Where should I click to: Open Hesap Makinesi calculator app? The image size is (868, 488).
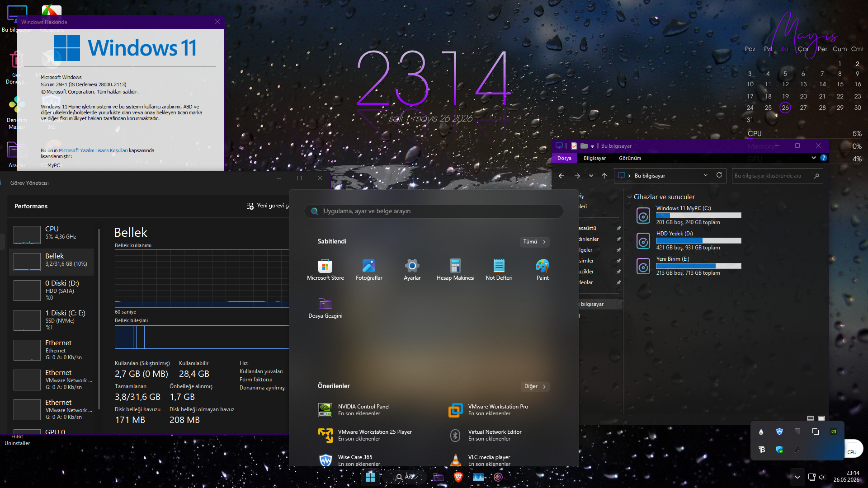coord(455,270)
